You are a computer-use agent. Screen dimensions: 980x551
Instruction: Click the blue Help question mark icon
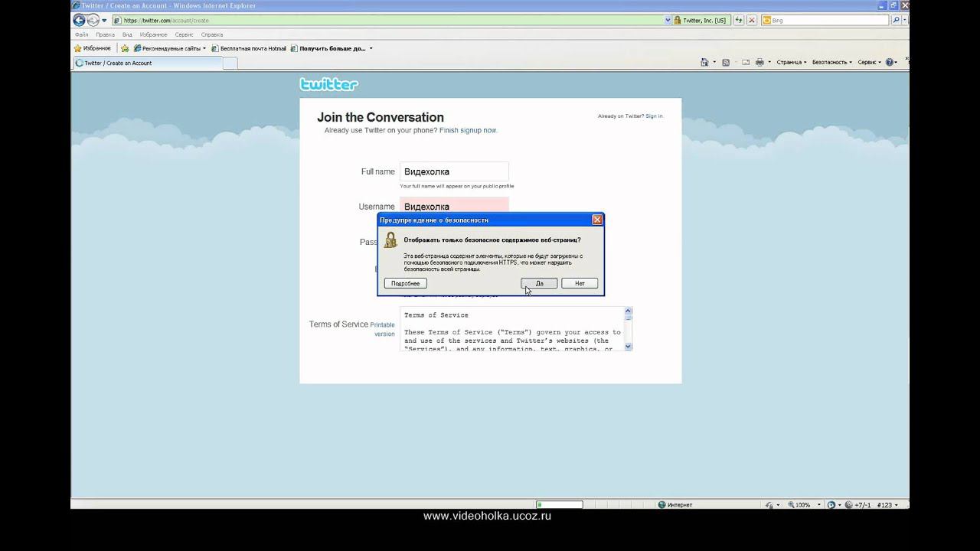click(890, 62)
